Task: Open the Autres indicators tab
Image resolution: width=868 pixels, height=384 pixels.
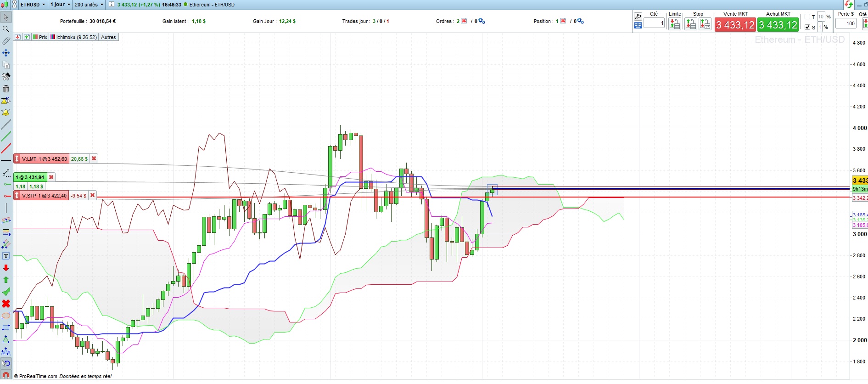Action: 109,37
